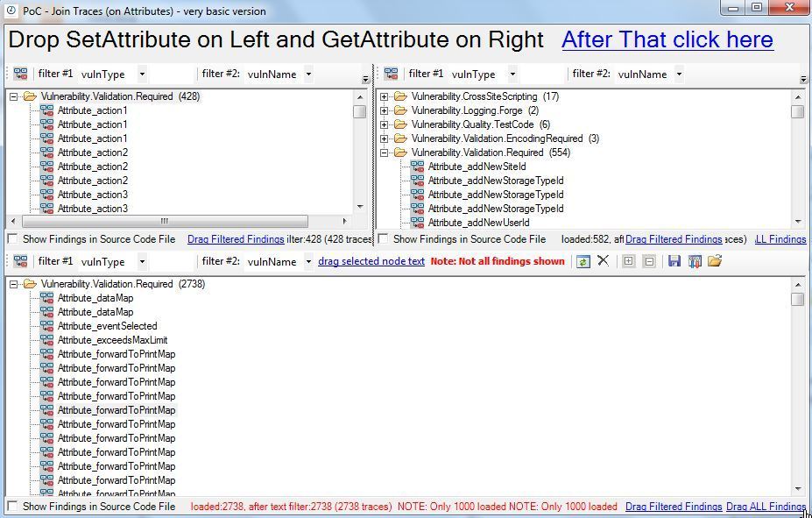This screenshot has width=812, height=518.
Task: Open the top-left filter #1 vulnType dropdown
Action: click(x=143, y=75)
